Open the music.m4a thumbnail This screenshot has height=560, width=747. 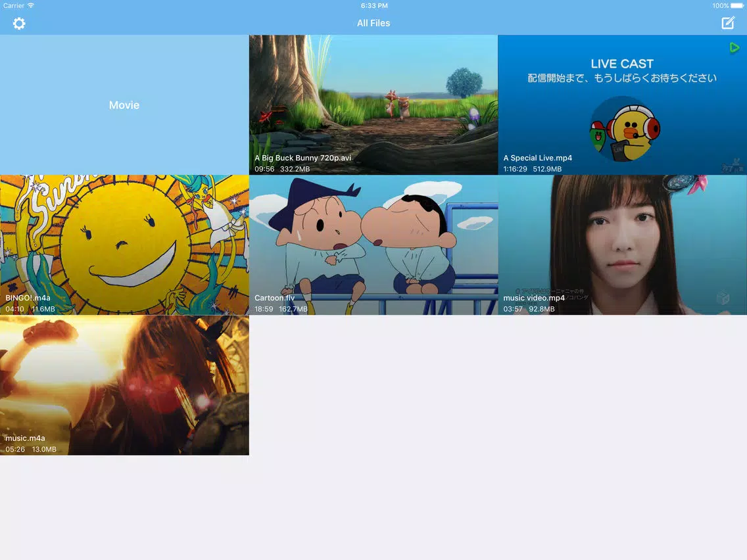coord(124,385)
